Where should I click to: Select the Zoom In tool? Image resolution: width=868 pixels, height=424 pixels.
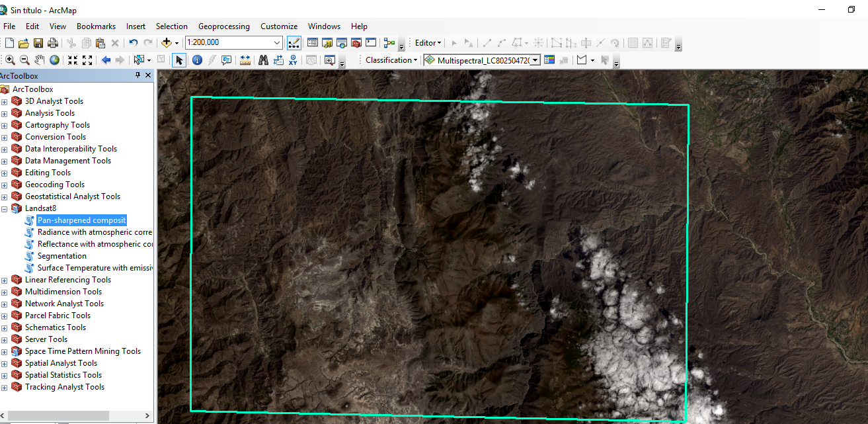[x=10, y=60]
